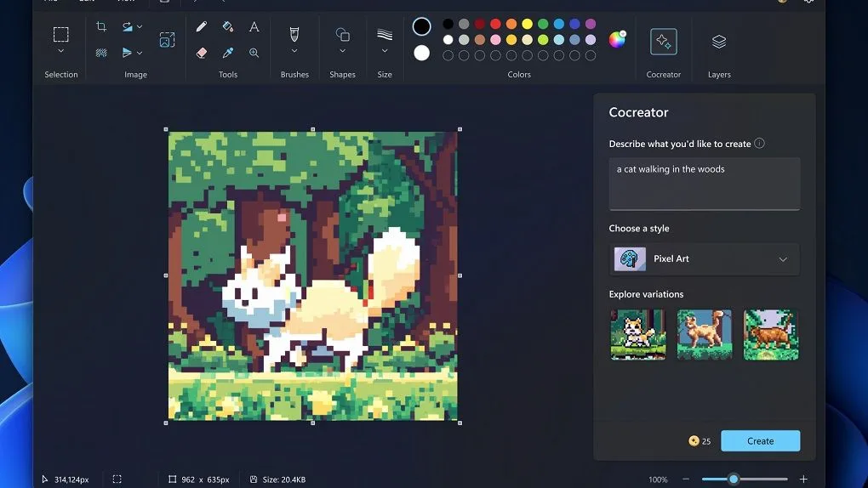The width and height of the screenshot is (868, 488).
Task: Open the Edit colors rainbow wheel
Action: tap(617, 39)
